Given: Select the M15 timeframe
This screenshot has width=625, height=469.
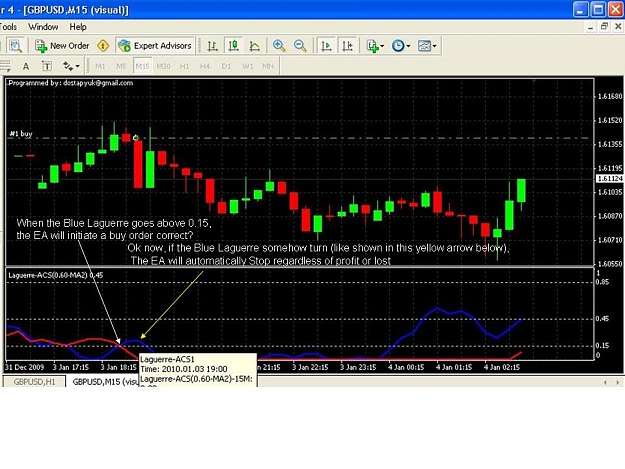Looking at the screenshot, I should [142, 66].
